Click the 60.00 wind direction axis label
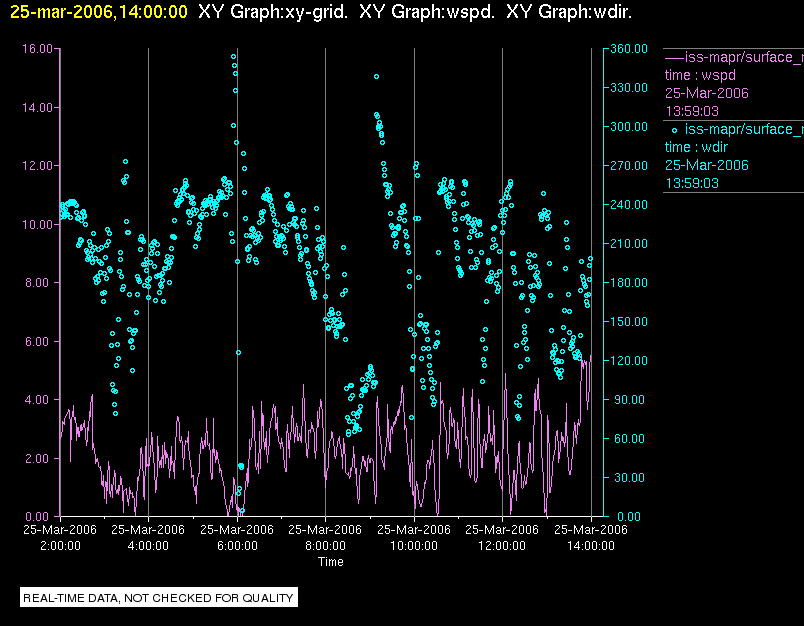 629,438
